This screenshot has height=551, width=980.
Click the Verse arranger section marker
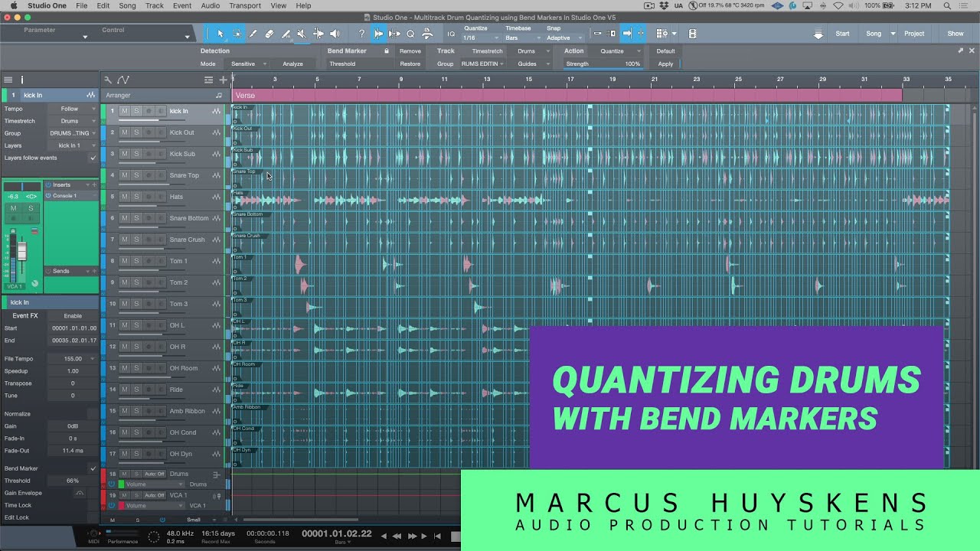pyautogui.click(x=567, y=96)
